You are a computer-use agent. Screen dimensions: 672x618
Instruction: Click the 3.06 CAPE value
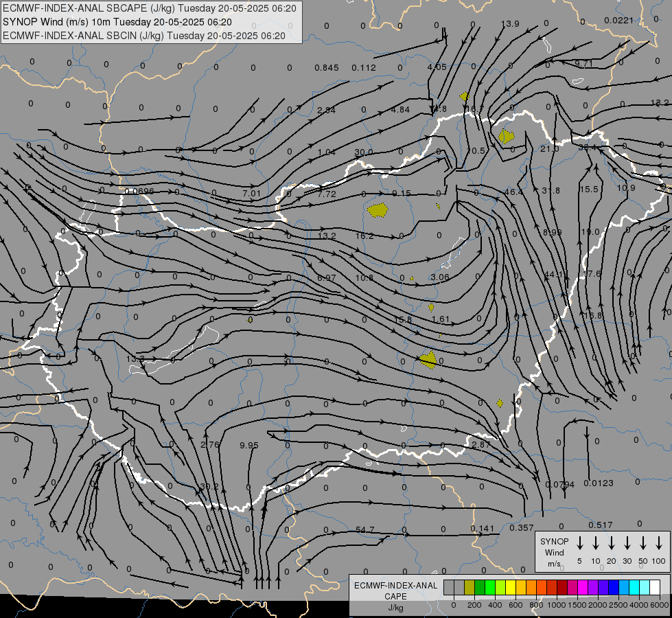[440, 277]
